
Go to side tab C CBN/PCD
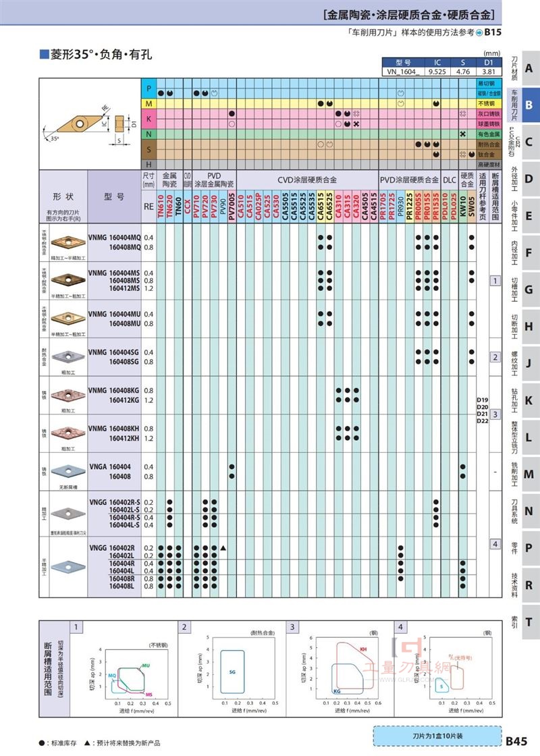pyautogui.click(x=523, y=142)
